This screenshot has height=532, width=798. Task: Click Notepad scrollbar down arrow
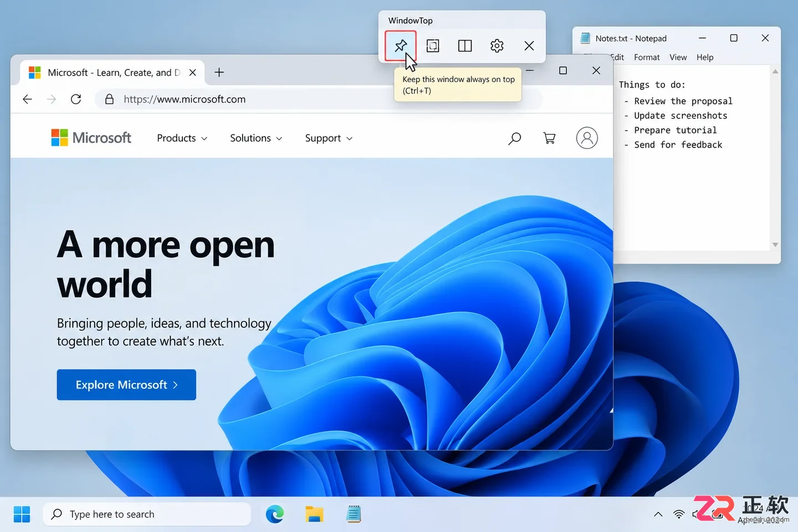775,244
